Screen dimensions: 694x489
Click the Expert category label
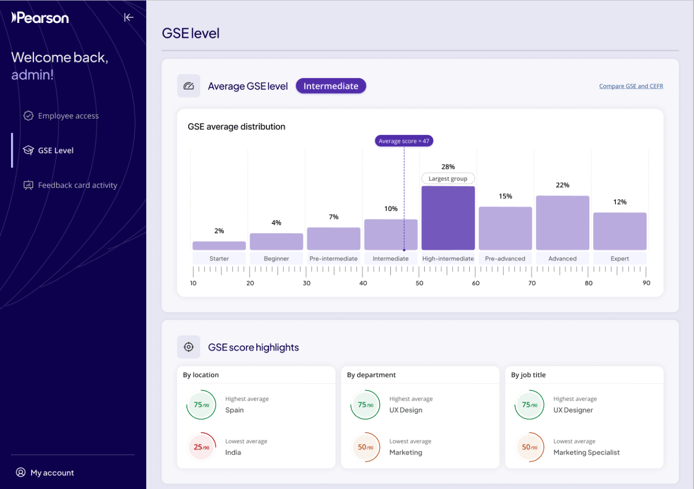click(620, 258)
